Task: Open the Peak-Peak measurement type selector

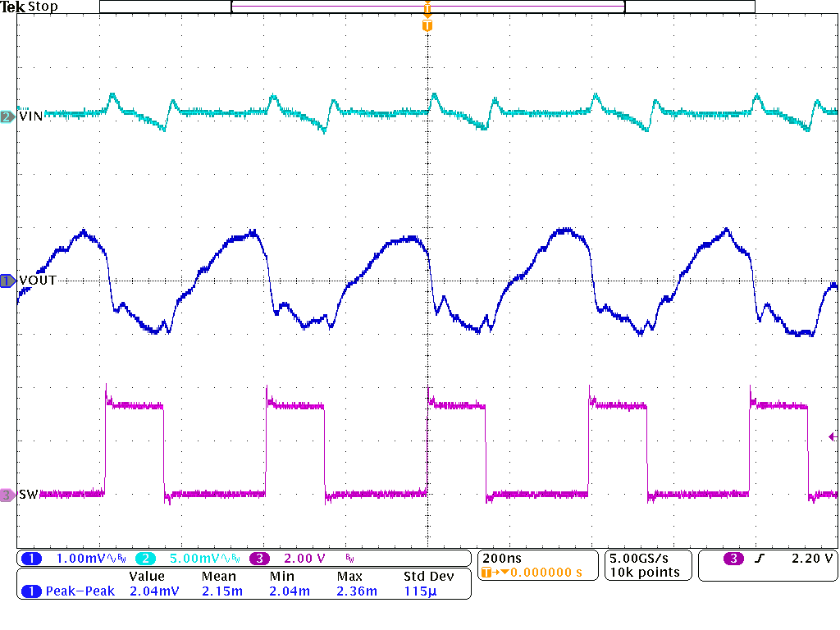Action: 78,590
